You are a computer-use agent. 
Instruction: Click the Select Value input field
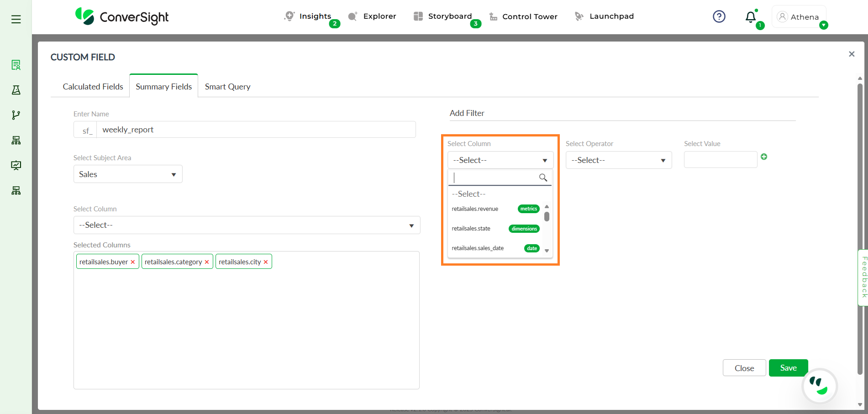720,160
